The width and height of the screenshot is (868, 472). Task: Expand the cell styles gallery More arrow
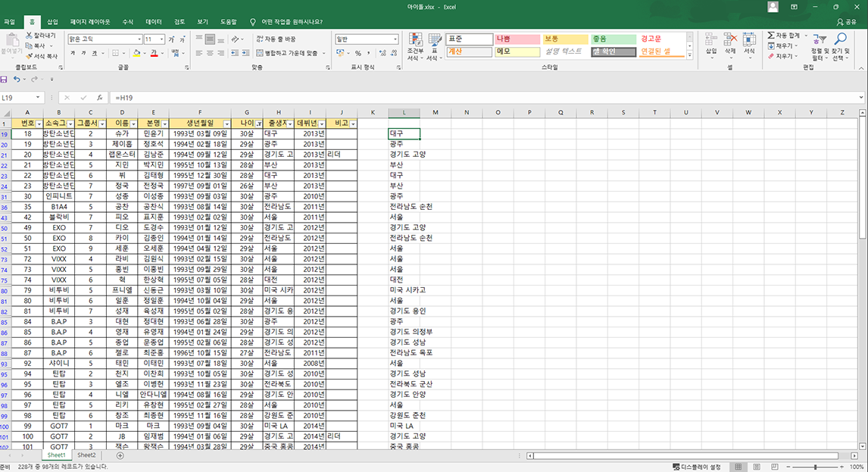click(690, 55)
